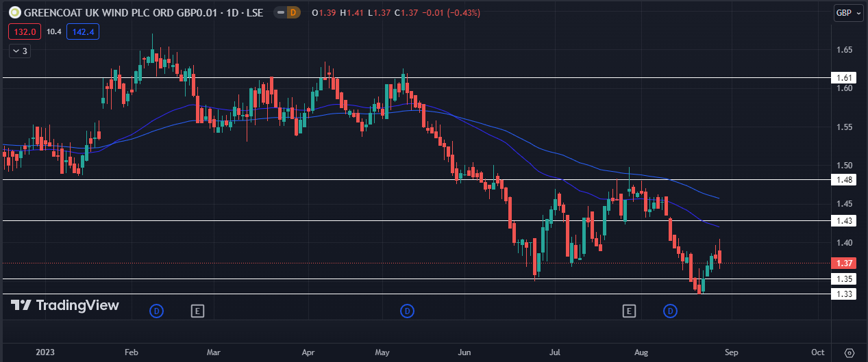Click the Jun label on time axis
868x362 pixels.
point(465,352)
